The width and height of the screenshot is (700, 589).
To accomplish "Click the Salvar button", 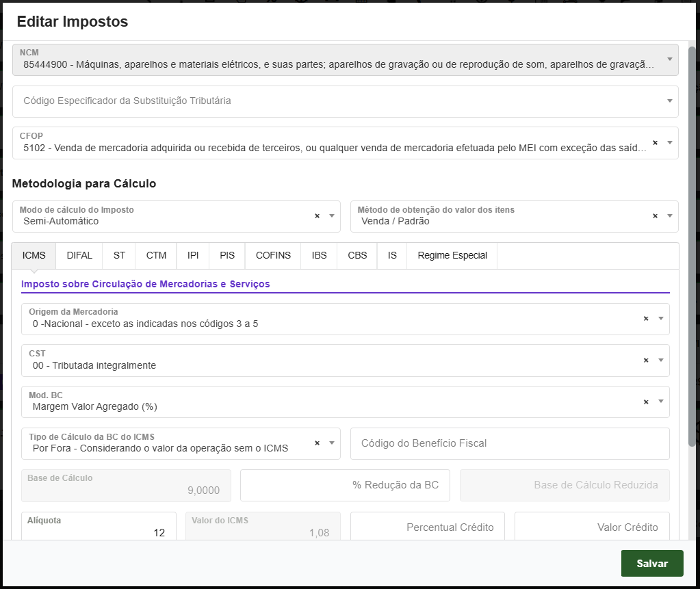I will tap(651, 563).
